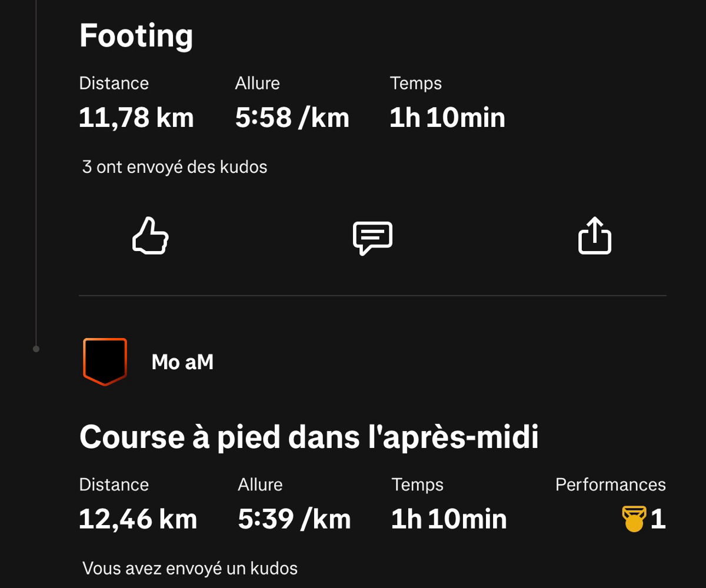Select the 12,46 km distance value

coord(138,519)
